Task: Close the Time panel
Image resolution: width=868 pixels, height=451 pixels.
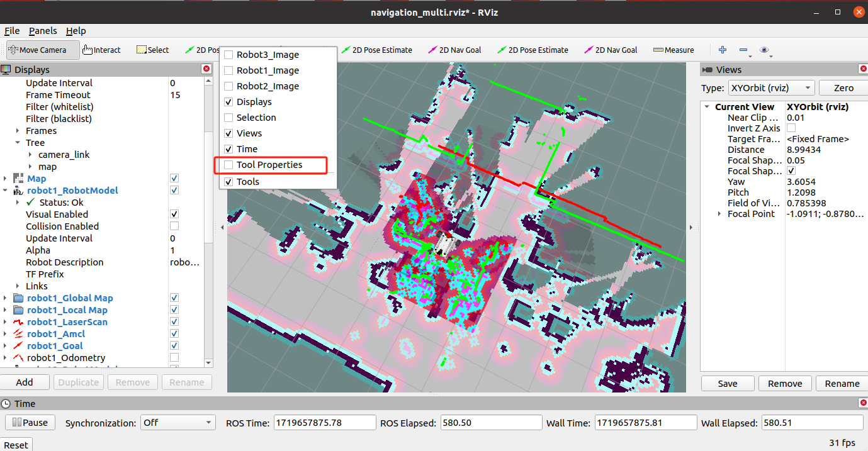Action: point(862,403)
